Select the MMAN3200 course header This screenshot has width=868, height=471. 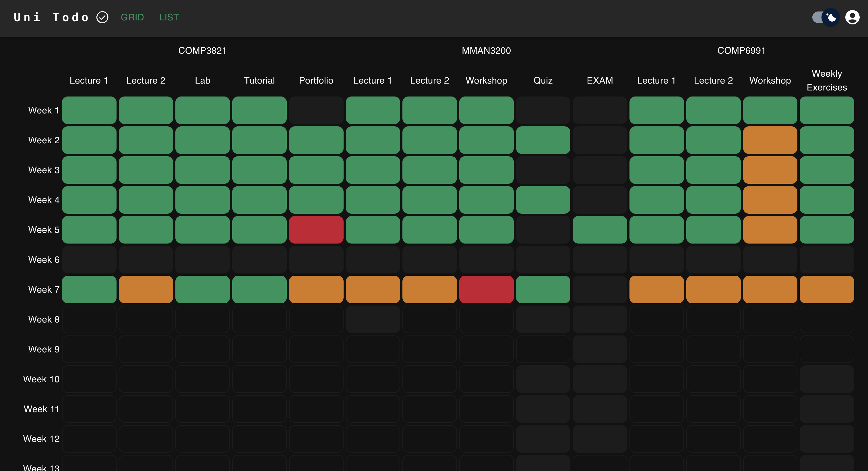pyautogui.click(x=486, y=51)
